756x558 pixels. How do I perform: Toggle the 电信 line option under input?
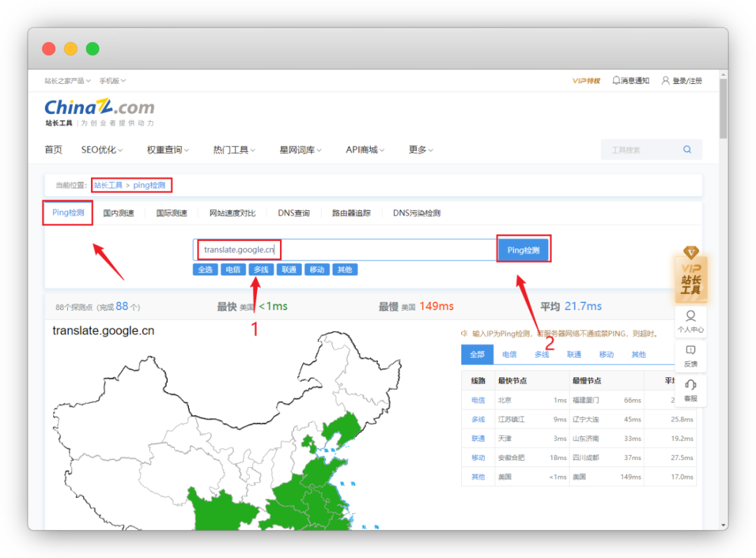(x=233, y=270)
